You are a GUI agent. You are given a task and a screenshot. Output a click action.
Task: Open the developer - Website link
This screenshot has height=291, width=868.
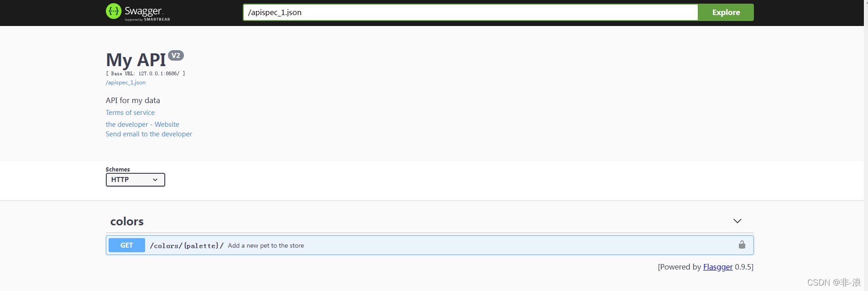(142, 125)
